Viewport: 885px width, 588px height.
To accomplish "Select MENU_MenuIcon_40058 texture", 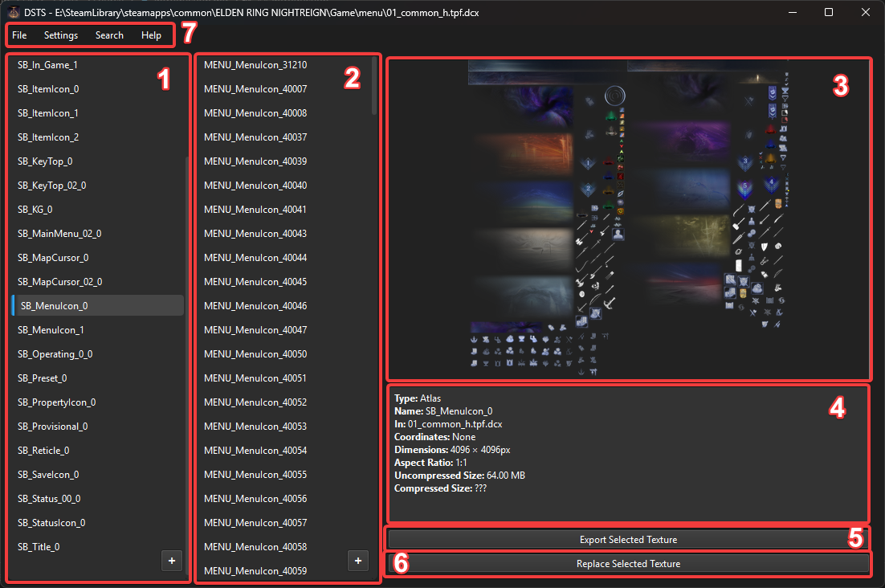I will (x=284, y=547).
